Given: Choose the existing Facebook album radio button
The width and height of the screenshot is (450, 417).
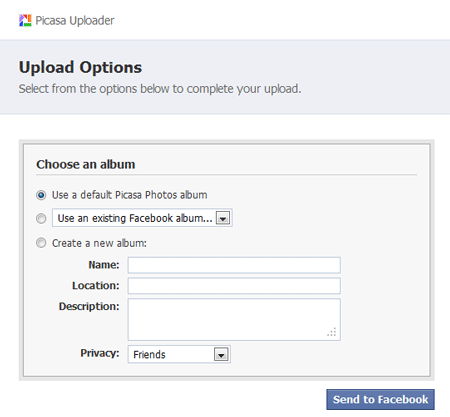Looking at the screenshot, I should (41, 218).
